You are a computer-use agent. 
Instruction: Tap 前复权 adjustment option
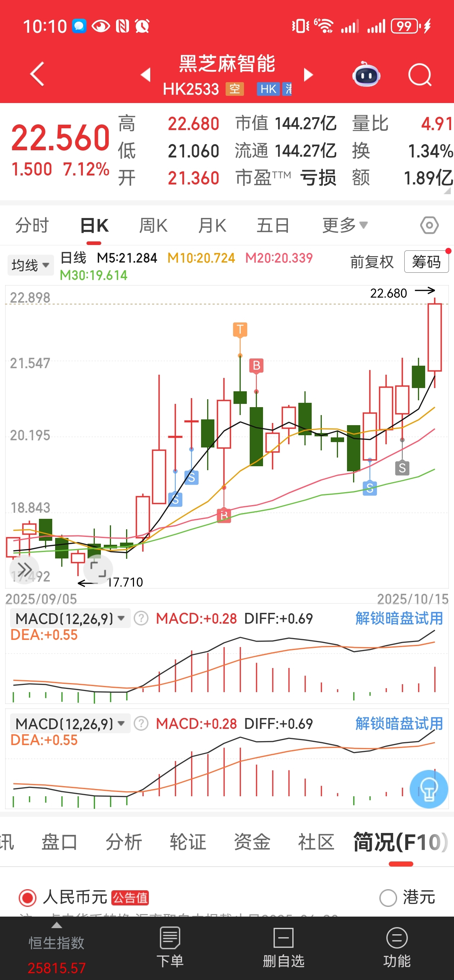click(372, 262)
